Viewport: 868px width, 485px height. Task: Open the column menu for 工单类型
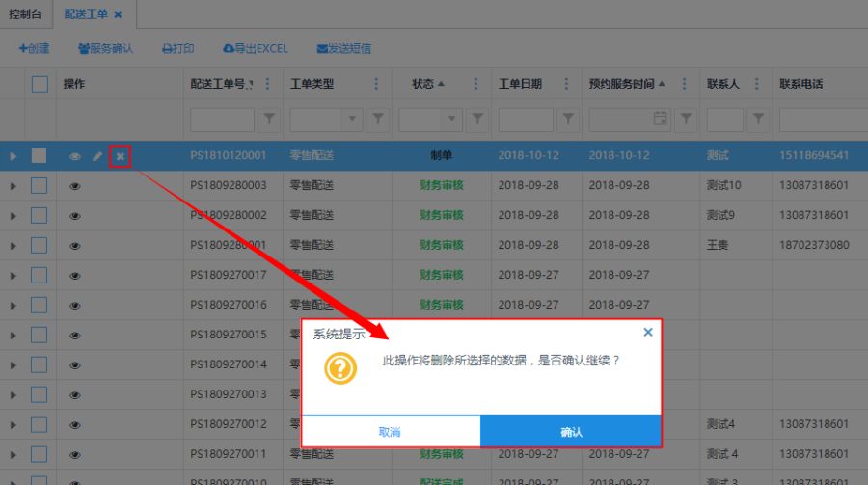(x=376, y=84)
